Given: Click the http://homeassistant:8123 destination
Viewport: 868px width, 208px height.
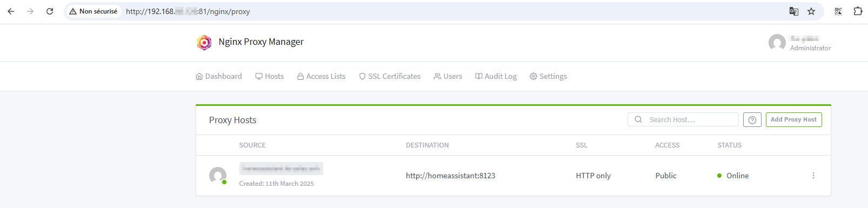Looking at the screenshot, I should coord(451,176).
